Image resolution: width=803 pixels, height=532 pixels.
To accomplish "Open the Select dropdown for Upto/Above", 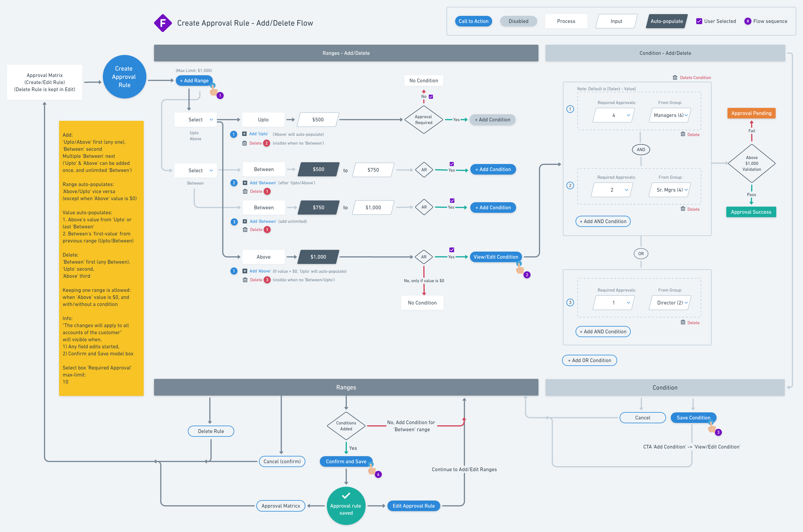I will [x=196, y=120].
